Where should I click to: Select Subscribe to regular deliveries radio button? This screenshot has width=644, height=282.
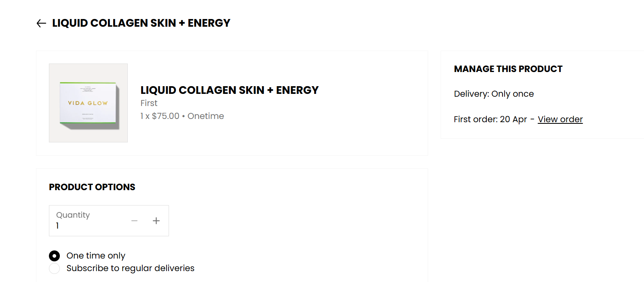coord(54,268)
